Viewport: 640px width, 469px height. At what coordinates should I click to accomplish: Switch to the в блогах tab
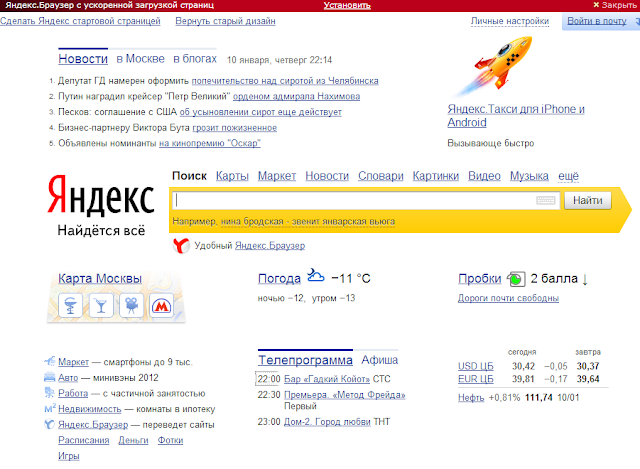[x=195, y=59]
